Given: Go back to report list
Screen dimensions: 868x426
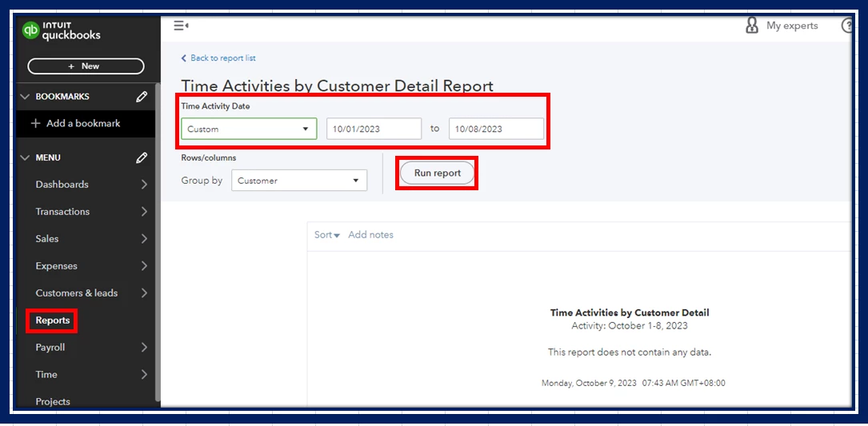Looking at the screenshot, I should coord(218,58).
